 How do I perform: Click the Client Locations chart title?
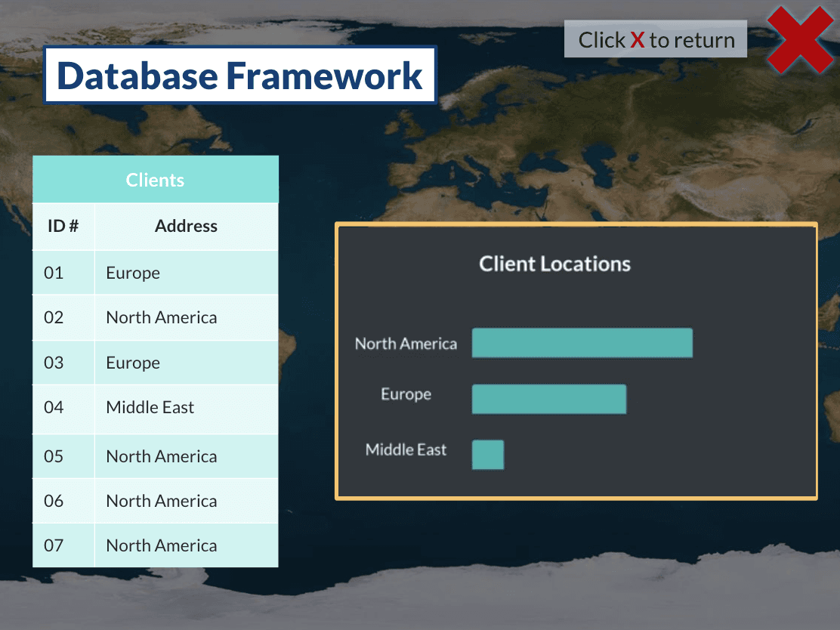[x=554, y=264]
